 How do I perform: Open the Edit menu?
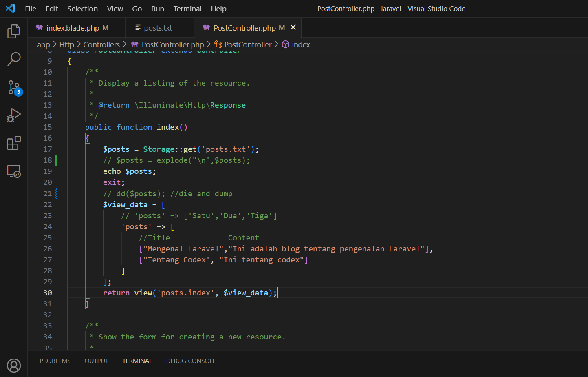pos(52,9)
